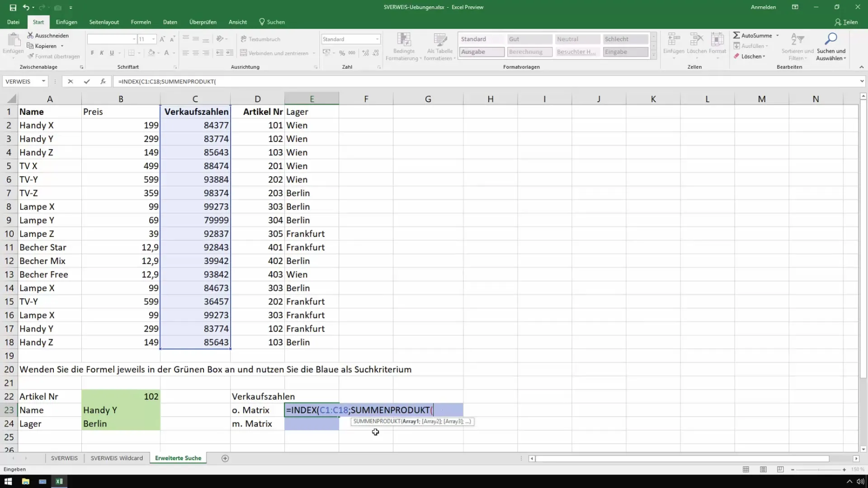Toggle italic formatting in Schriftart group

point(103,52)
